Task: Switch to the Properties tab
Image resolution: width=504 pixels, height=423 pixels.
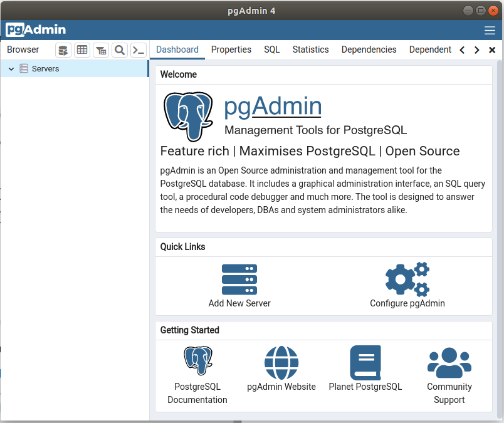Action: coord(231,50)
